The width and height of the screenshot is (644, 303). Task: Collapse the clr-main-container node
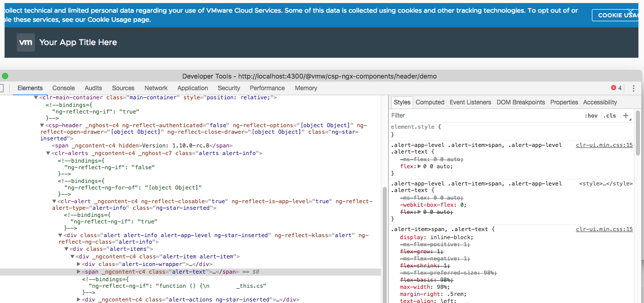coord(36,97)
